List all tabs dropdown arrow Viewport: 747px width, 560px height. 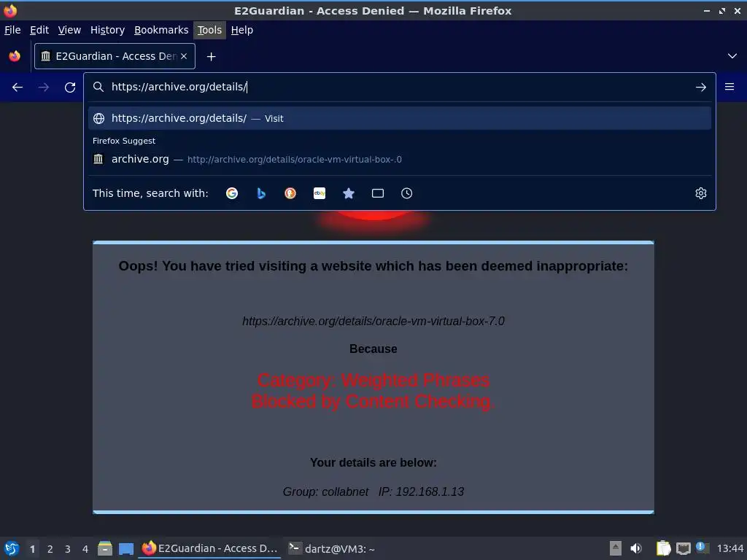(732, 56)
